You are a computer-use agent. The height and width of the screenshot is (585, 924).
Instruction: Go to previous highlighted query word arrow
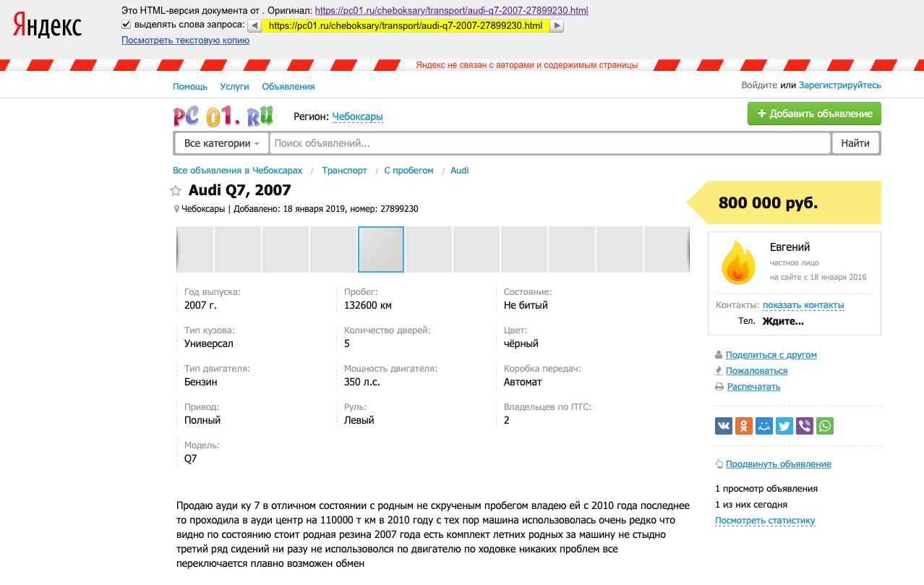click(254, 26)
